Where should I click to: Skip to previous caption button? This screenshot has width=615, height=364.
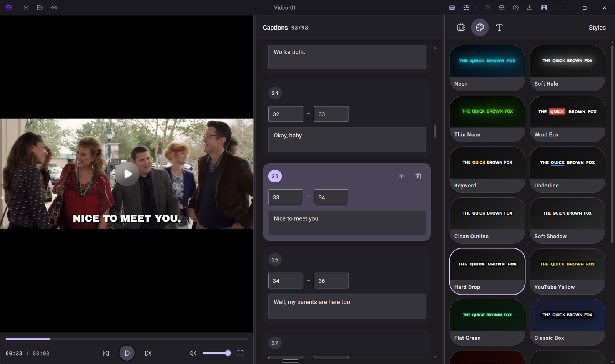pyautogui.click(x=106, y=353)
